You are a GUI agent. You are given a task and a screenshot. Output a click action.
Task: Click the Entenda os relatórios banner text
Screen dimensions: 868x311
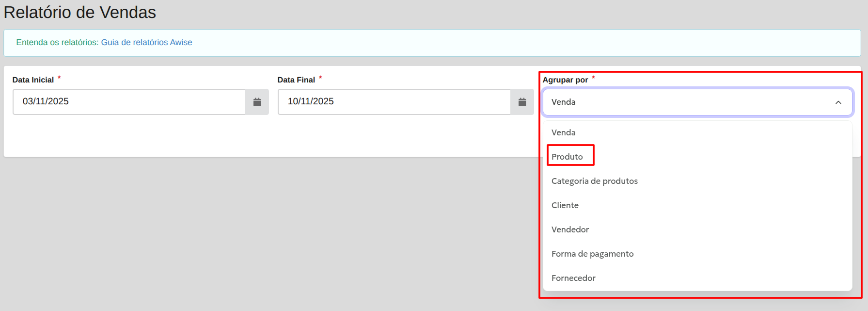tap(57, 42)
